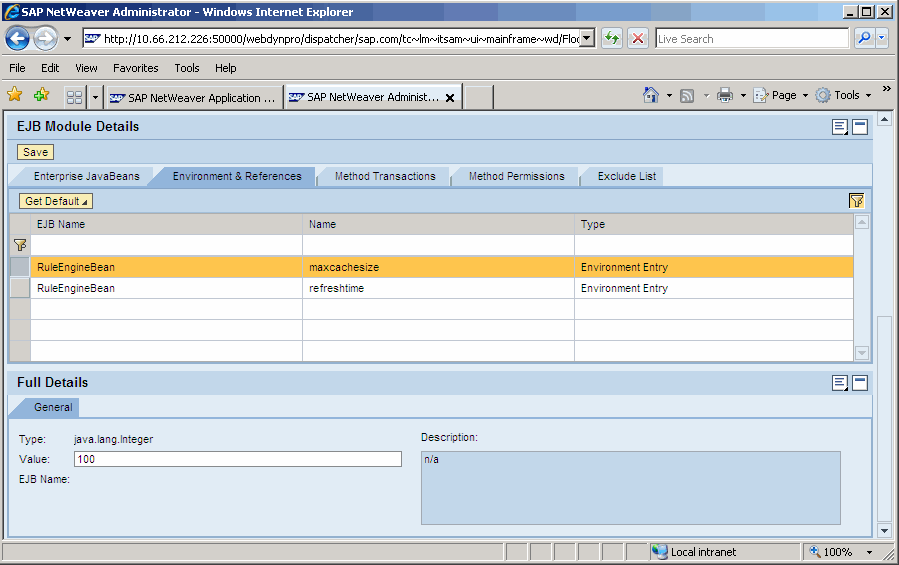Toggle the table filter icon at right
This screenshot has height=565, width=899.
click(x=857, y=200)
